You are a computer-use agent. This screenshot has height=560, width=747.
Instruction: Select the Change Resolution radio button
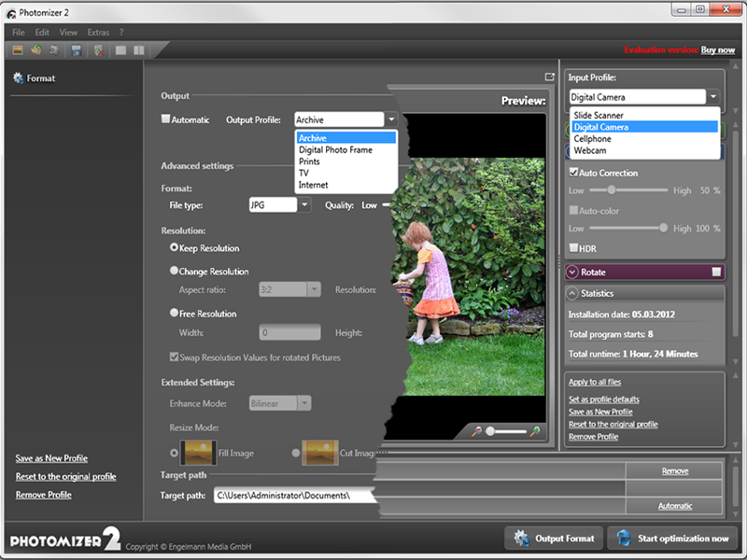174,272
